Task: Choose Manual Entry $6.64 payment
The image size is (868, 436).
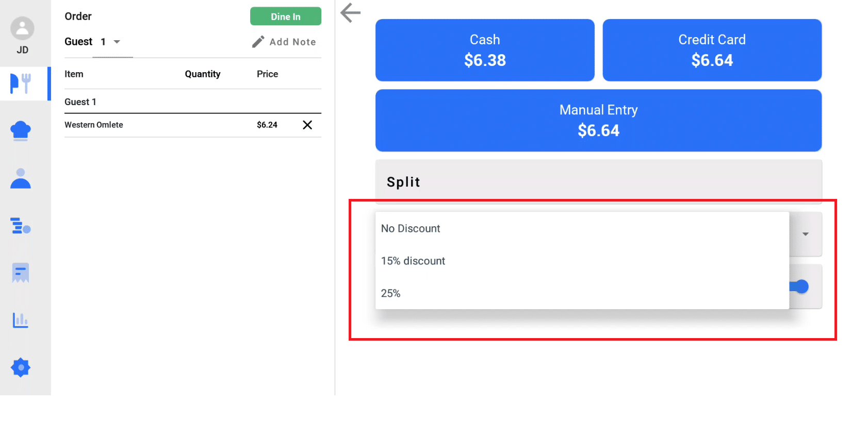Action: coord(598,121)
